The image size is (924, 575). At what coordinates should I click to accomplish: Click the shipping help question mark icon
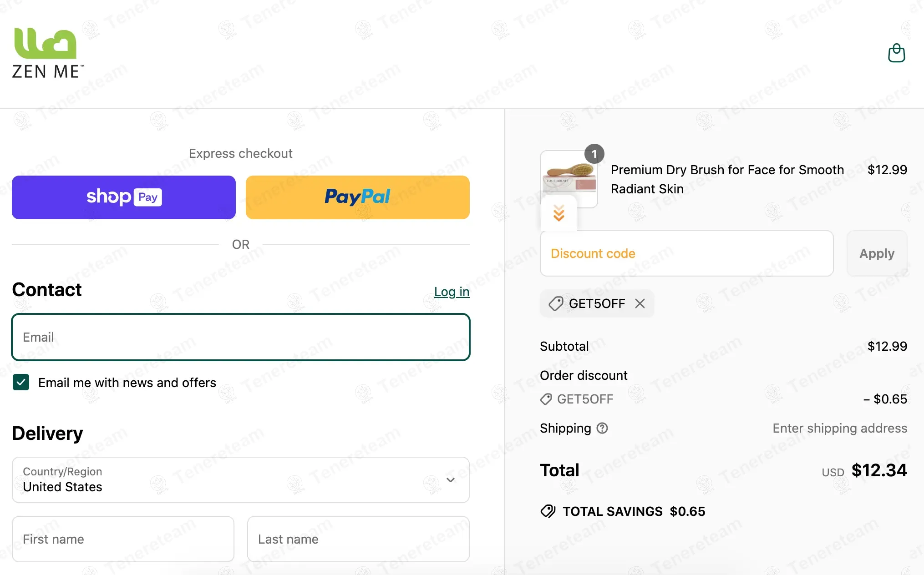602,428
